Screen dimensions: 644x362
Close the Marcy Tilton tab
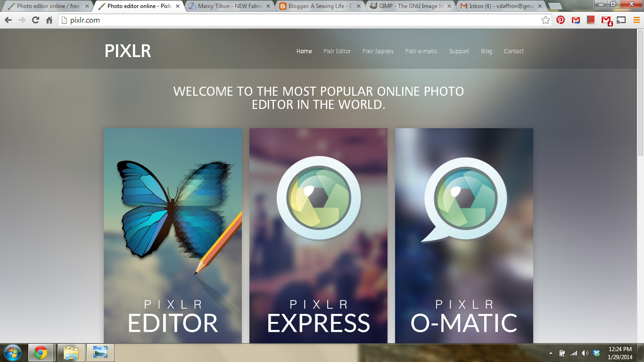pos(268,6)
